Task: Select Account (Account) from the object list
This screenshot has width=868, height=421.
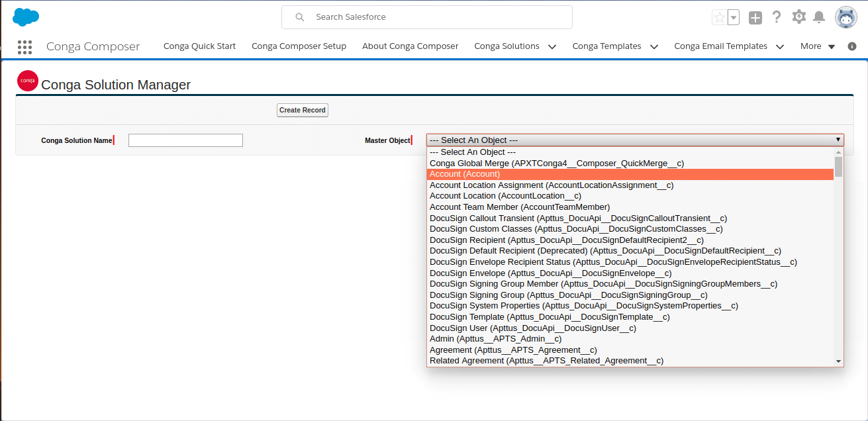Action: [x=465, y=174]
